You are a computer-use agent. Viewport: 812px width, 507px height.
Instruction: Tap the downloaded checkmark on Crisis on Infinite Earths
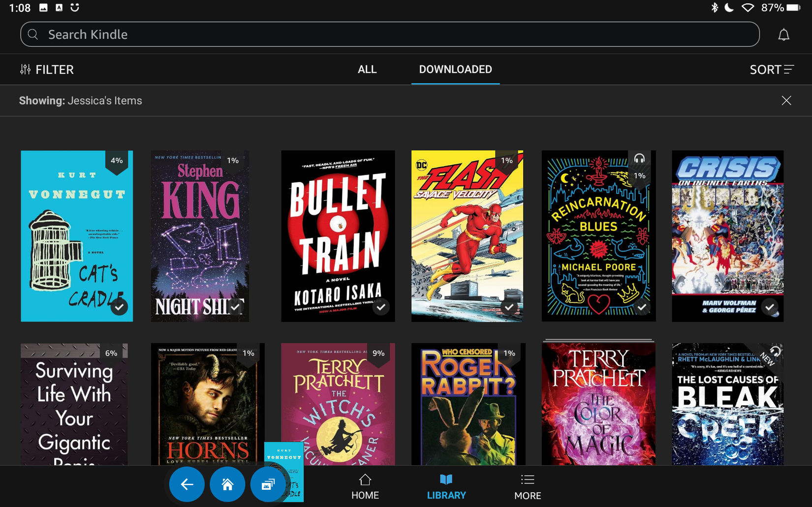tap(770, 307)
